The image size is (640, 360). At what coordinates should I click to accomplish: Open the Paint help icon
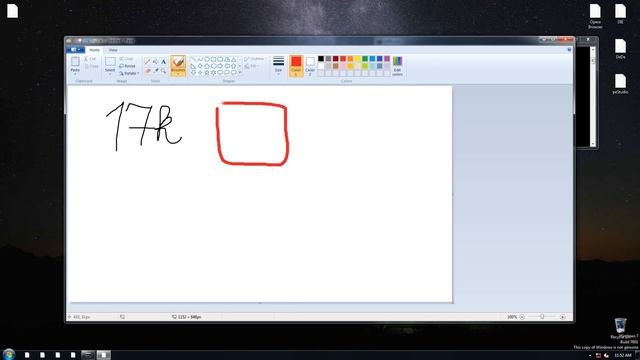click(x=569, y=50)
